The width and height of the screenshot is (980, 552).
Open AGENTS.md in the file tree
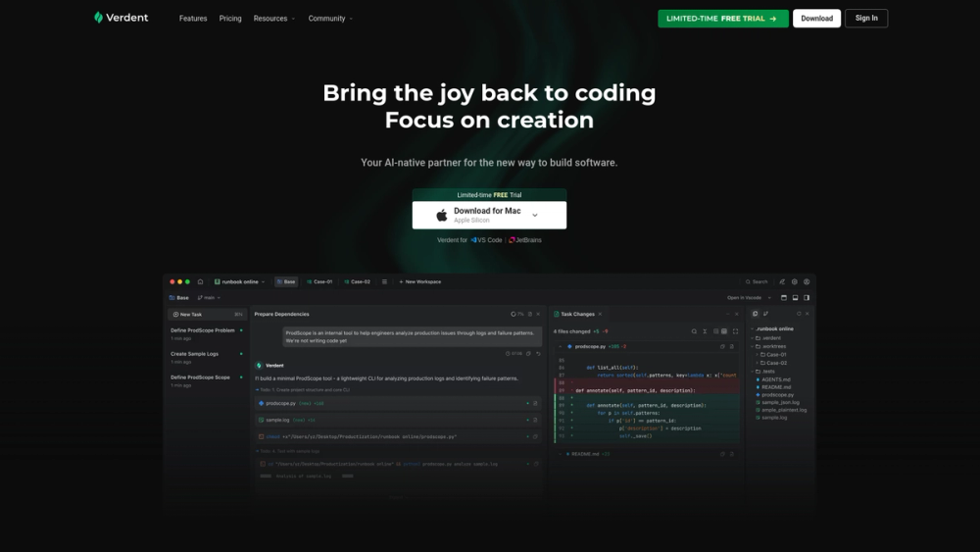775,379
